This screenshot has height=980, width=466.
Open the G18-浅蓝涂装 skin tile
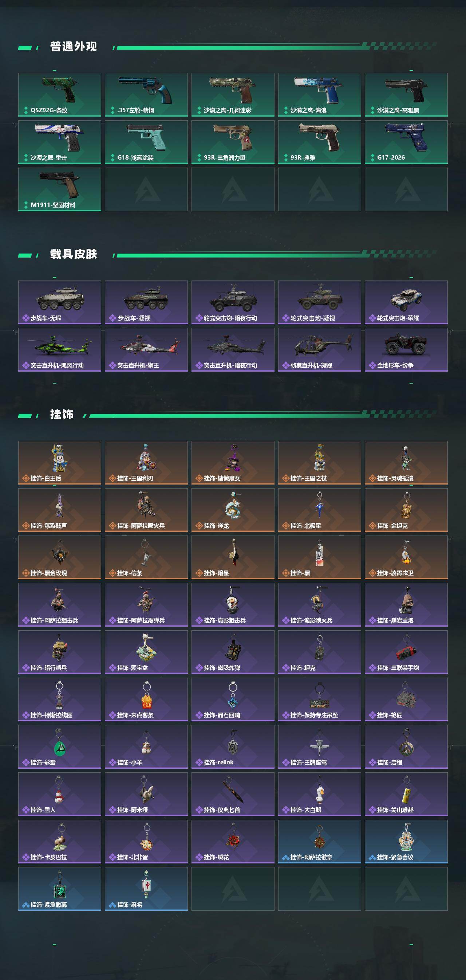[146, 142]
